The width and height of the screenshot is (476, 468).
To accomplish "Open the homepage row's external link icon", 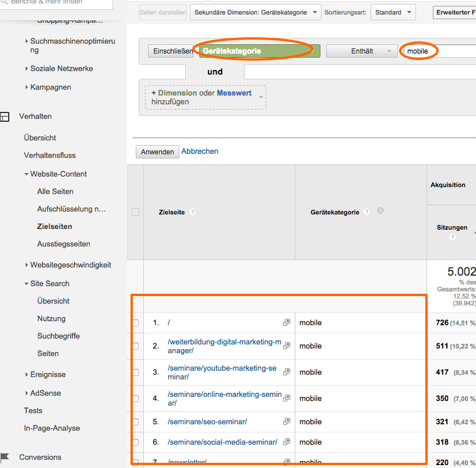I will (287, 322).
